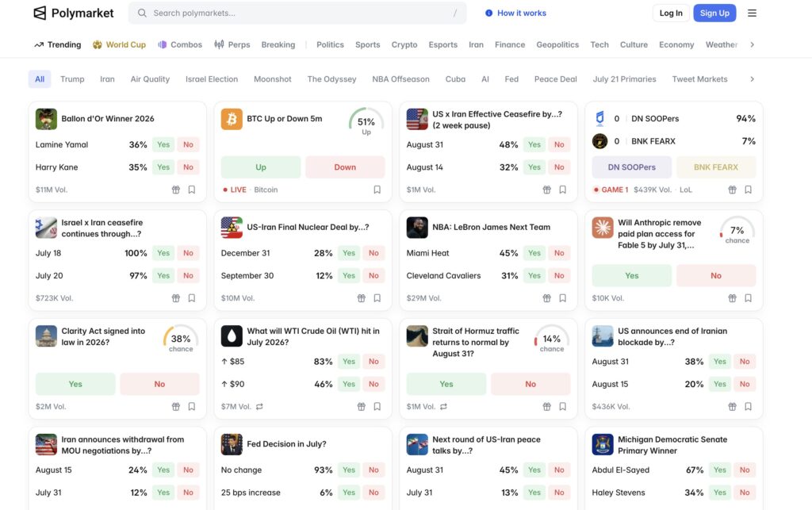Bookmark the BTC Up or Down 5m market
Viewport: 812px width, 510px height.
point(377,190)
